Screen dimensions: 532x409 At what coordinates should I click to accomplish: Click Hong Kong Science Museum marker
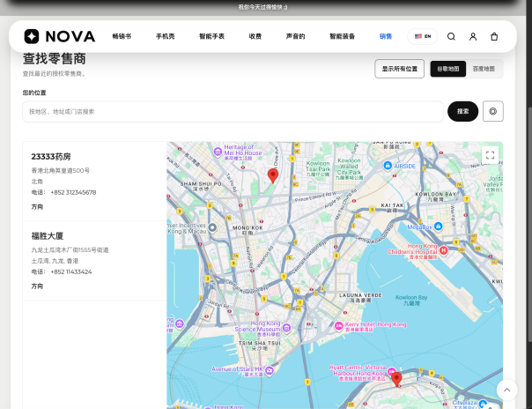pyautogui.click(x=286, y=328)
